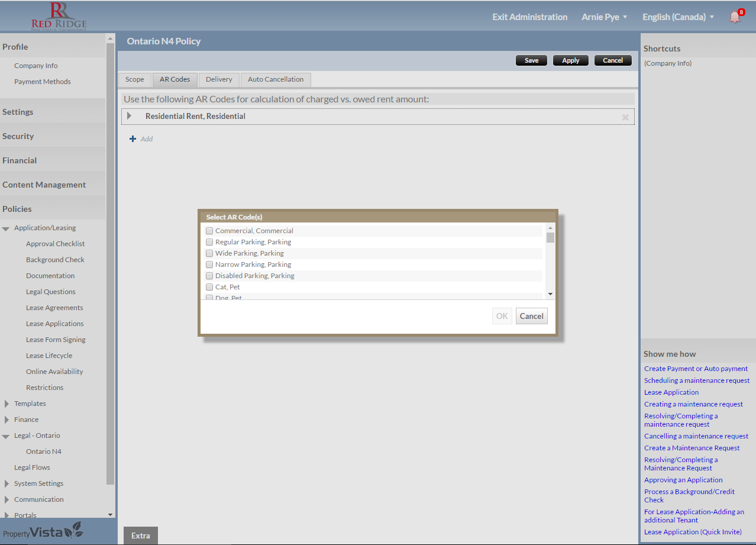Expand the Residential Rent row triangle

[130, 116]
